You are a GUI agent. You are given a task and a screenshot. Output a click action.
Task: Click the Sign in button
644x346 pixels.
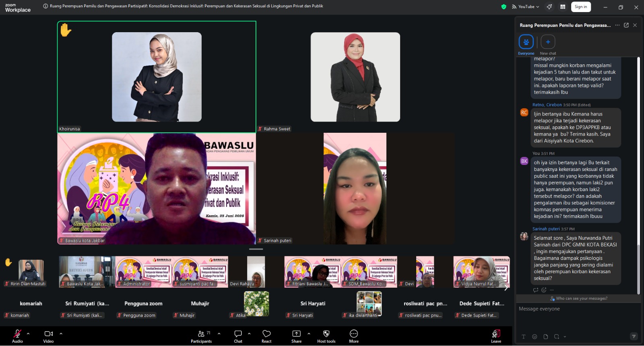(581, 7)
